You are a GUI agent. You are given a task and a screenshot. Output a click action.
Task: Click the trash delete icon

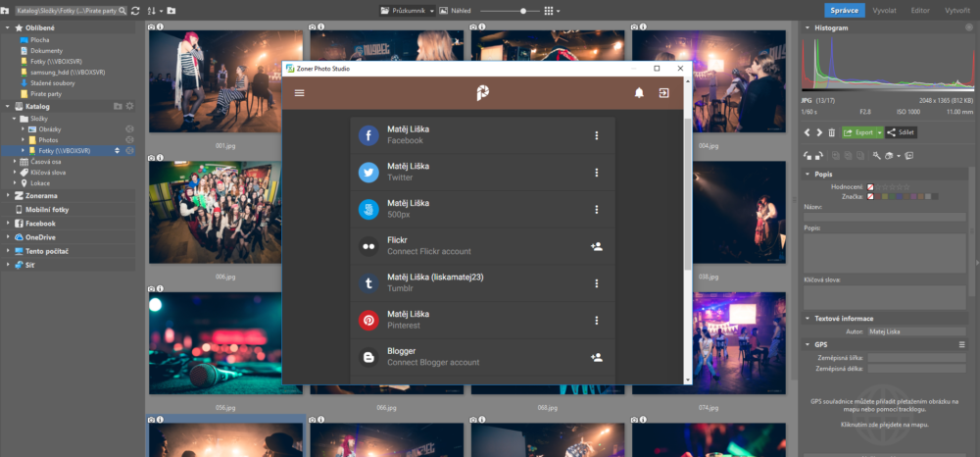[831, 132]
